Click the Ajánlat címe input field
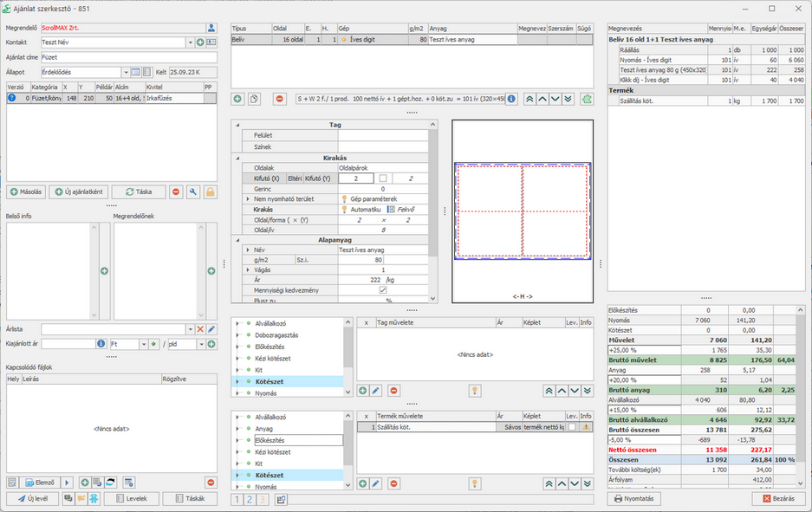Screen dimensions: 812x512 [x=128, y=57]
